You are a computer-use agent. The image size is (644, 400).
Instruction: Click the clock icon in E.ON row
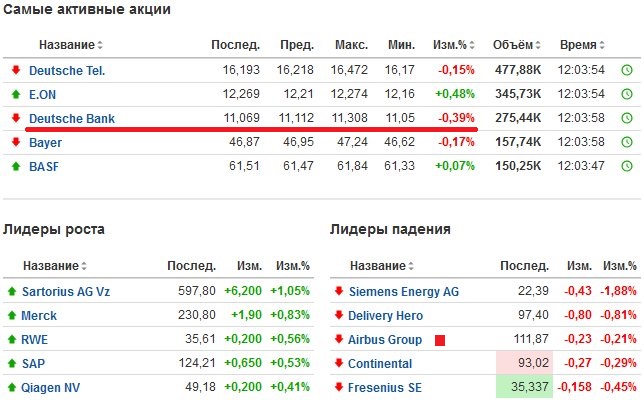(627, 94)
